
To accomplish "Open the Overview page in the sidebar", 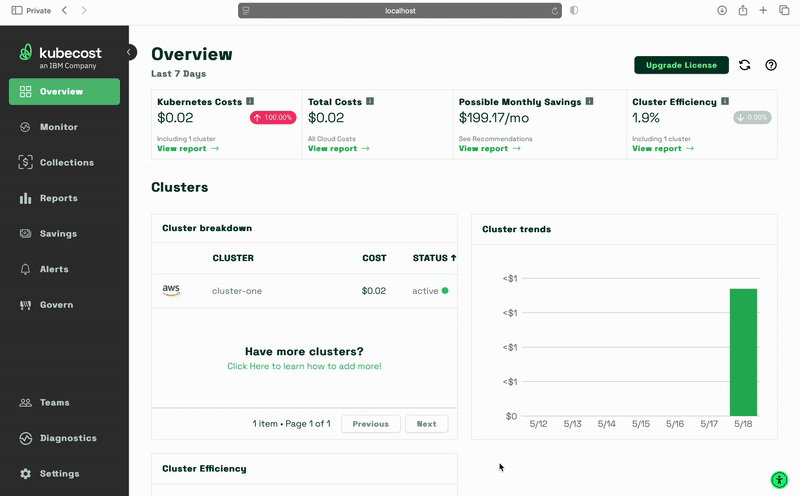I will click(64, 91).
